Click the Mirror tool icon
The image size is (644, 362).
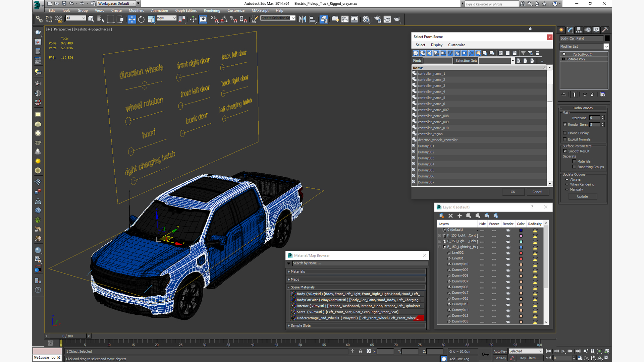(x=302, y=19)
